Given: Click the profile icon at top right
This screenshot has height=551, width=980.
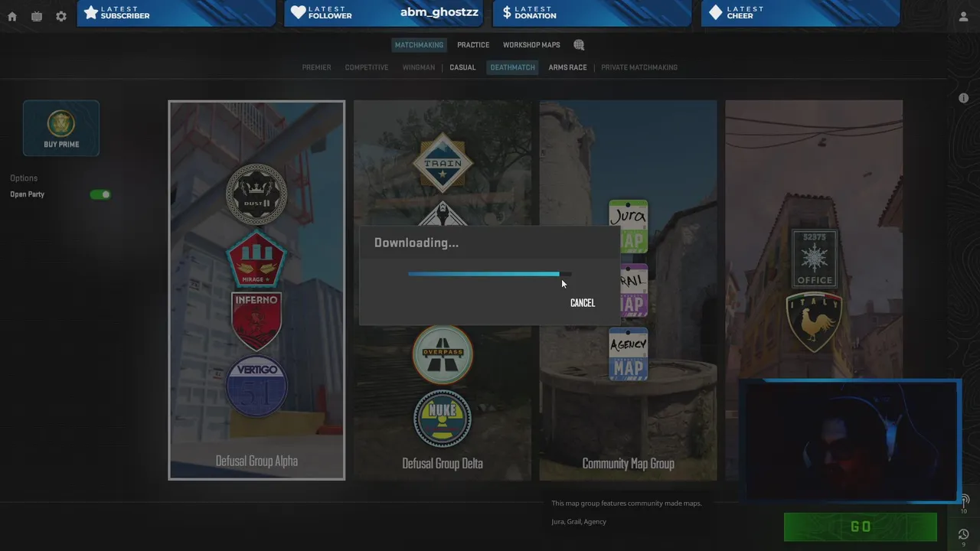Looking at the screenshot, I should point(964,16).
